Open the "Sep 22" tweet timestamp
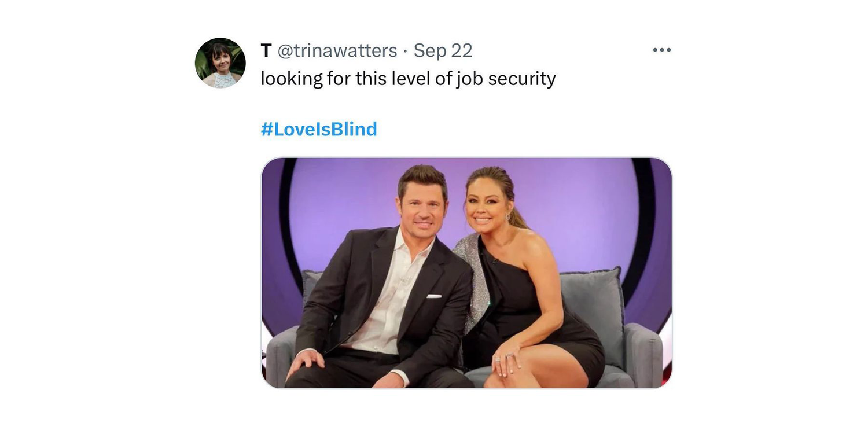 [x=443, y=51]
